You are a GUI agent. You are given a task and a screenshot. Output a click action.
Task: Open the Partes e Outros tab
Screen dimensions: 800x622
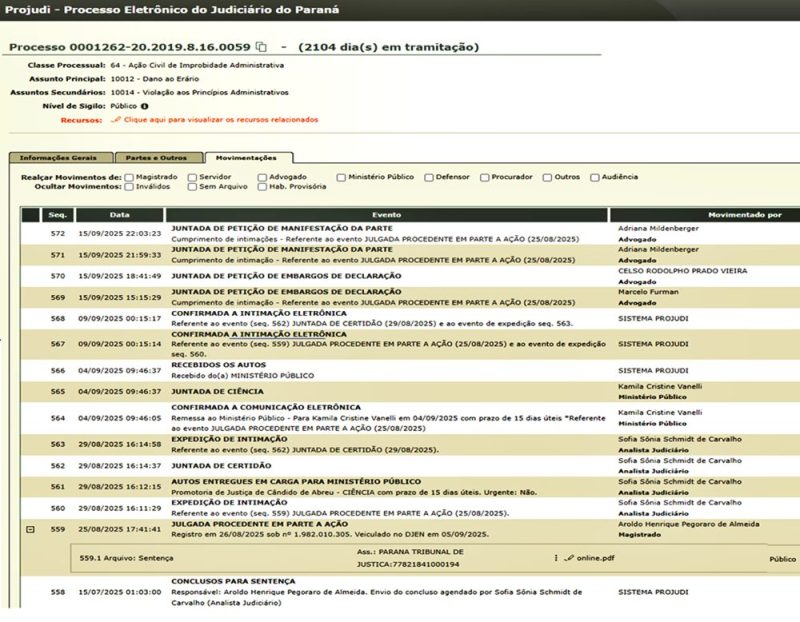[x=158, y=158]
